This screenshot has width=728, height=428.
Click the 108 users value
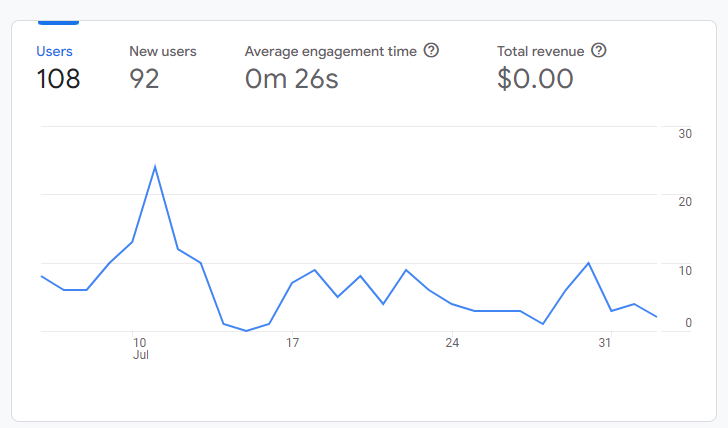tap(58, 78)
